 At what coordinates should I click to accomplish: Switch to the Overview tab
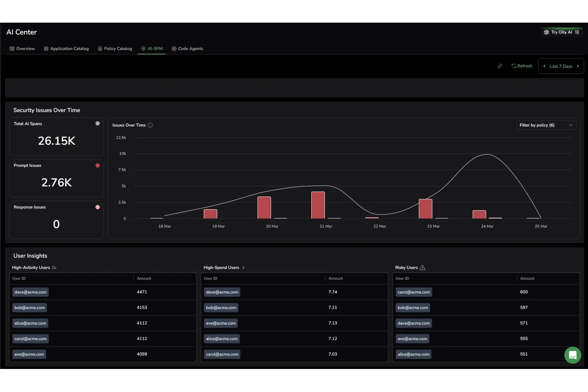point(22,48)
